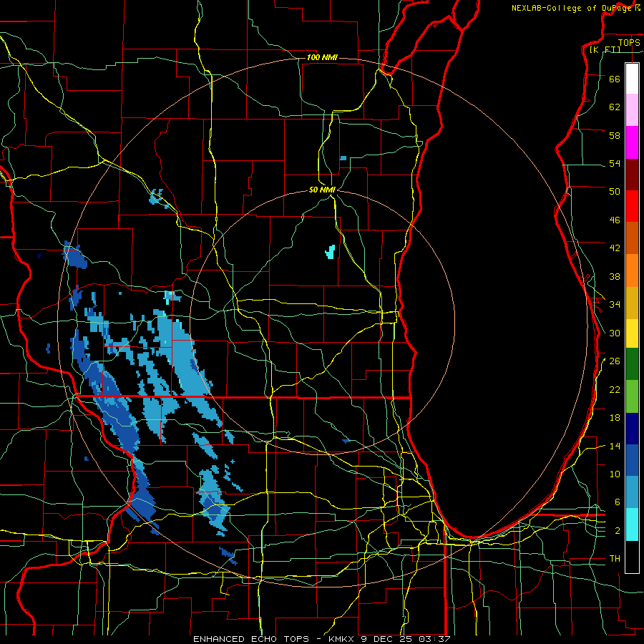Pick the cyan legend swatch
This screenshot has width=644, height=644.
pyautogui.click(x=632, y=525)
